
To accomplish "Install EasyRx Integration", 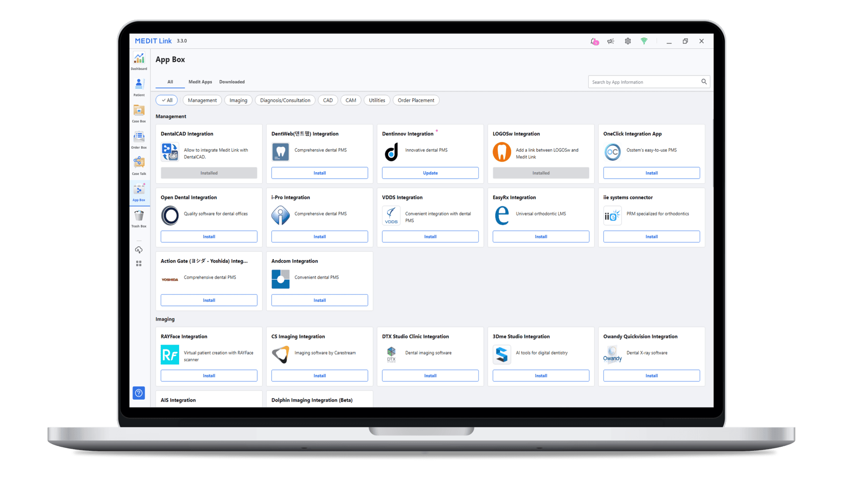I will [x=541, y=237].
